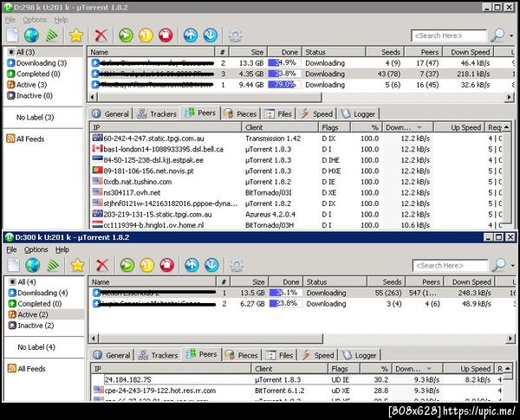Open Help menu in bottom window
520x420 pixels.
coord(62,249)
